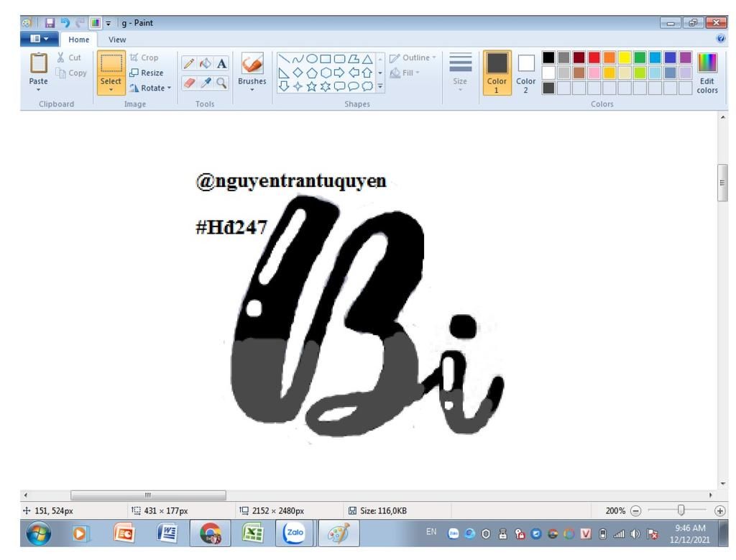
Task: Click the Crop button
Action: pyautogui.click(x=144, y=58)
